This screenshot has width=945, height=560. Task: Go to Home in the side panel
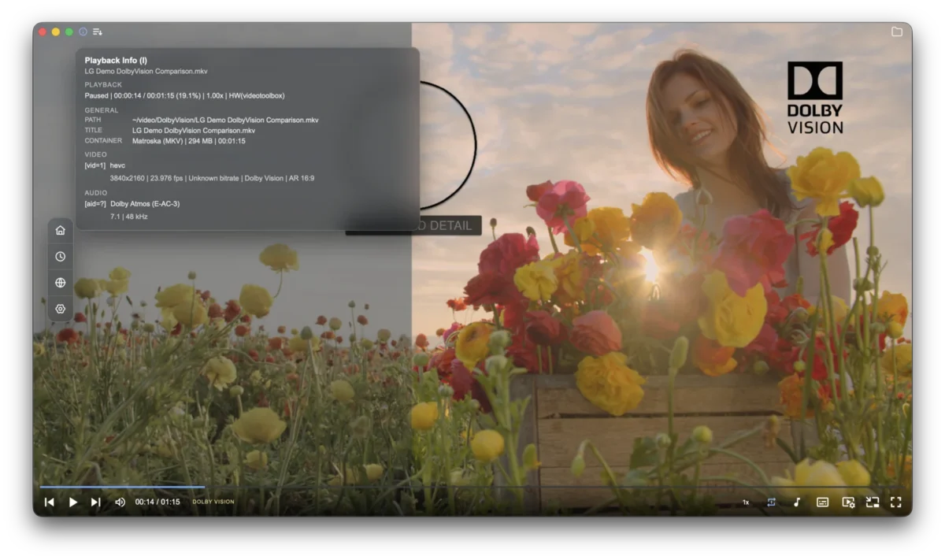(61, 230)
